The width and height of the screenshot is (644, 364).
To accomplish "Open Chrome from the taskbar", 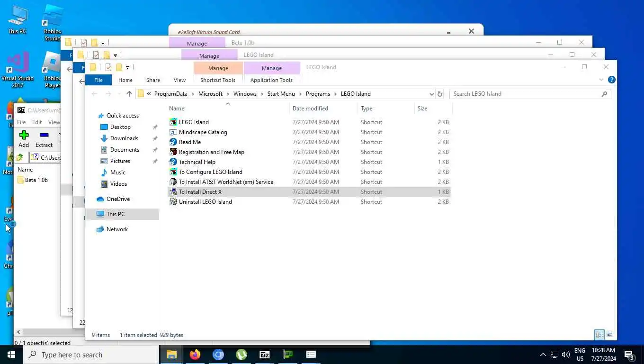I will (x=218, y=355).
